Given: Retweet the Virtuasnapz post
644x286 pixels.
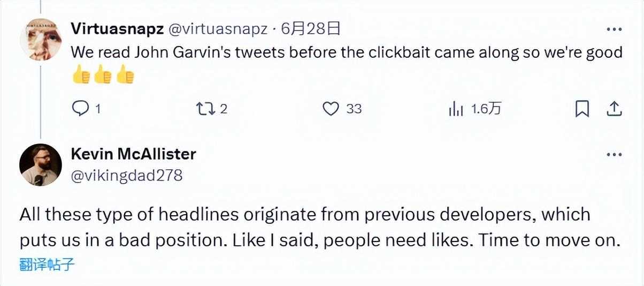Looking at the screenshot, I should [x=203, y=109].
